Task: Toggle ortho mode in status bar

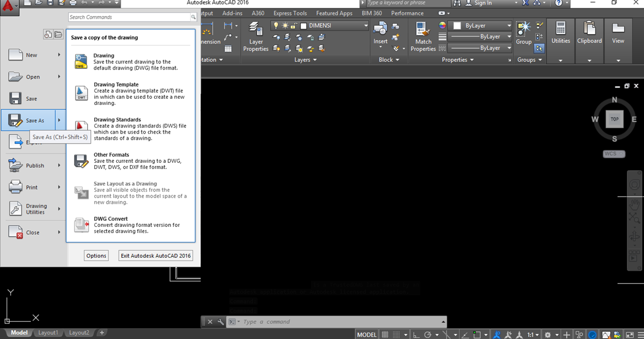Action: tap(416, 335)
